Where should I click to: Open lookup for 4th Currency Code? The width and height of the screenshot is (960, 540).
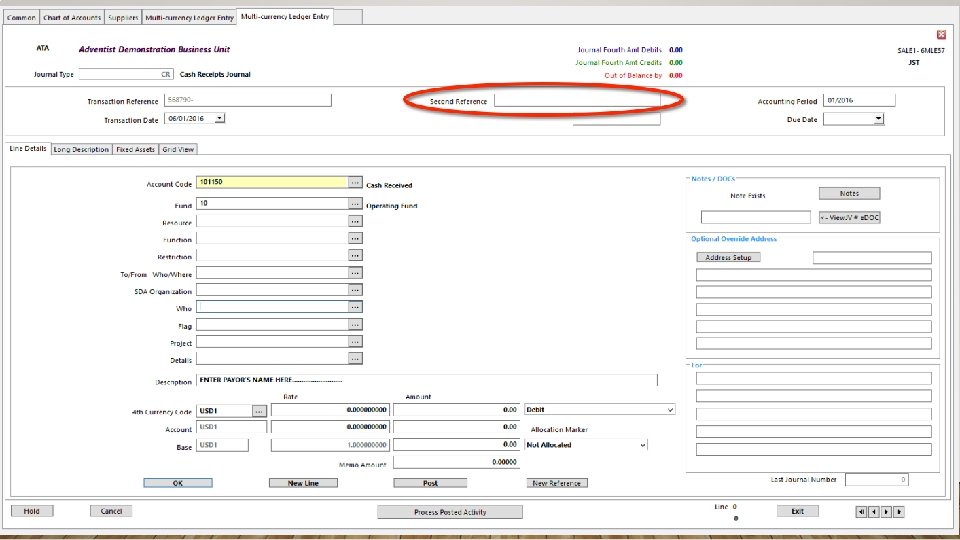tap(259, 411)
